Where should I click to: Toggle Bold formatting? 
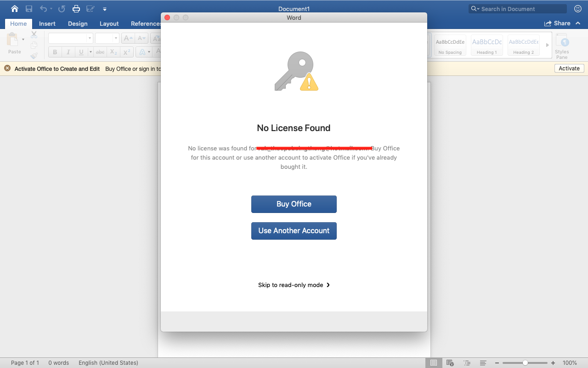pyautogui.click(x=55, y=52)
